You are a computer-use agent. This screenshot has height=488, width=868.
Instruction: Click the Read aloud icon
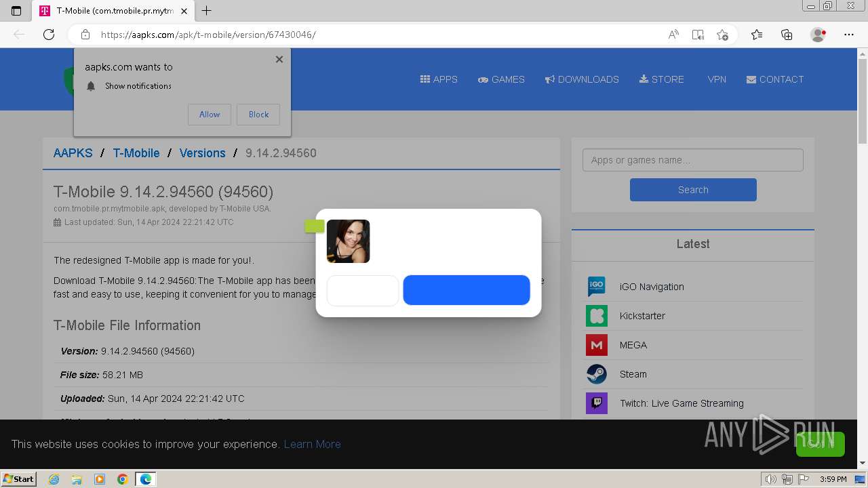point(673,35)
